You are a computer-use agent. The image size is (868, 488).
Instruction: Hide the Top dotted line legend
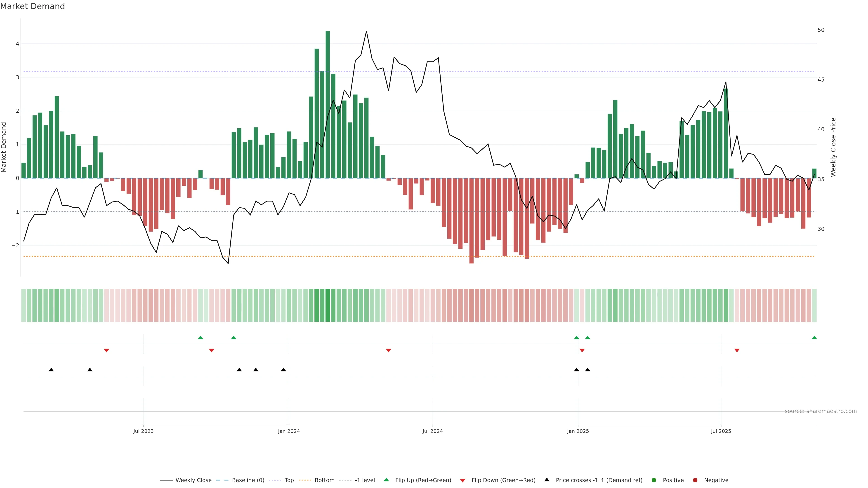pos(289,480)
